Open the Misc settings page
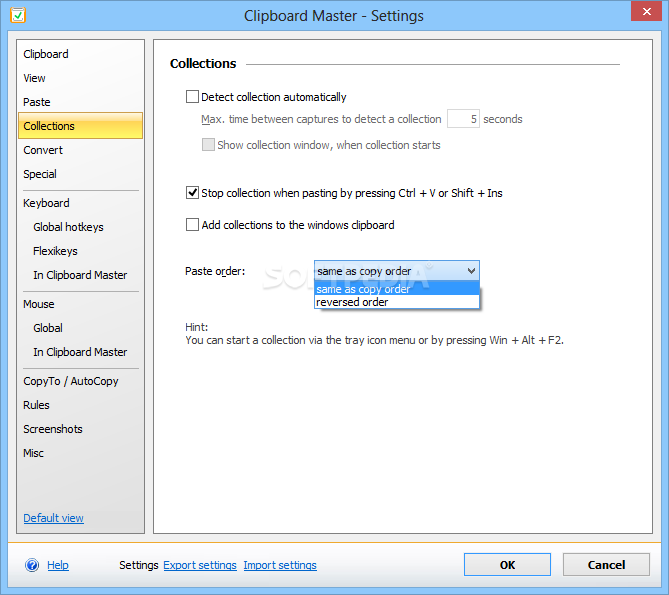669x595 pixels. [x=33, y=453]
